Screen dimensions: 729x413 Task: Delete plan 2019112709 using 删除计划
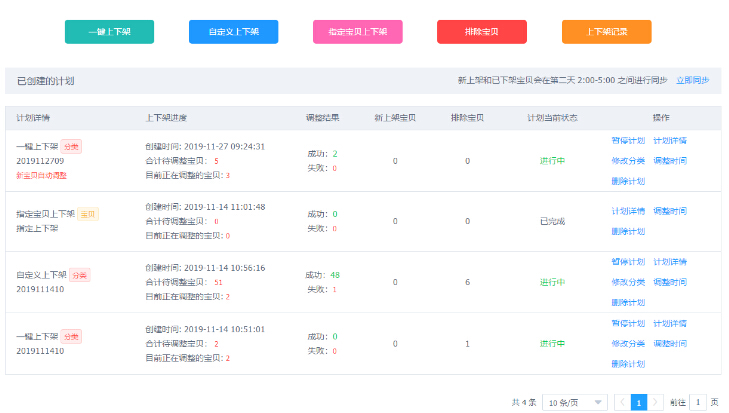[627, 181]
